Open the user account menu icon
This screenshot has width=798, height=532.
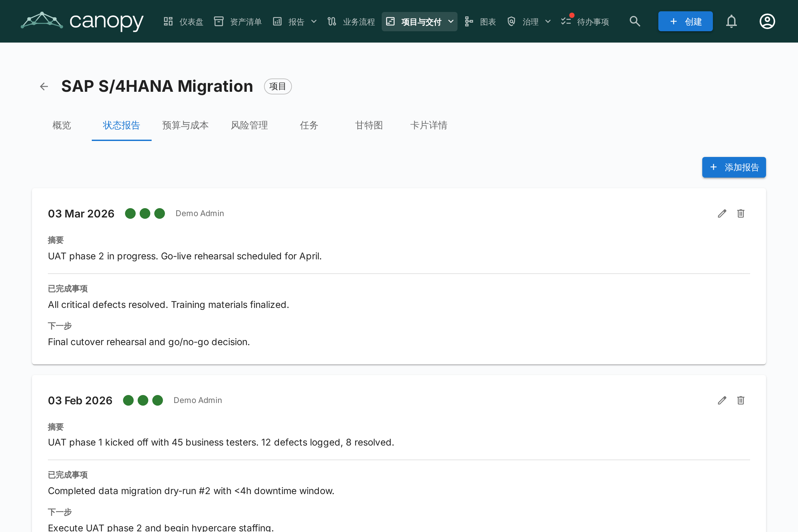pos(767,21)
